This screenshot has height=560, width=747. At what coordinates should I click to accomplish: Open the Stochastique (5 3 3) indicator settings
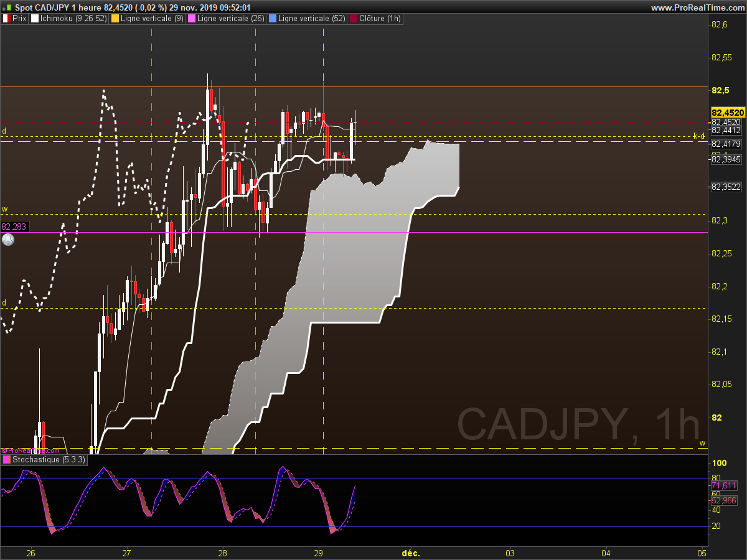click(45, 460)
